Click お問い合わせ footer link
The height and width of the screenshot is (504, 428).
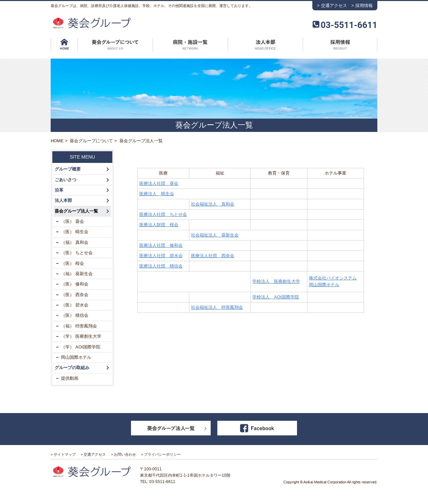(x=124, y=454)
